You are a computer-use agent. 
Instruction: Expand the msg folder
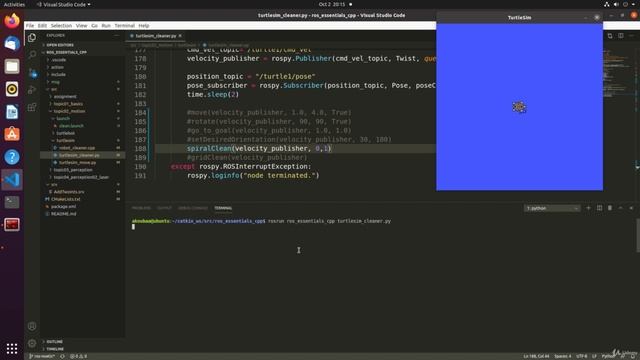click(56, 82)
